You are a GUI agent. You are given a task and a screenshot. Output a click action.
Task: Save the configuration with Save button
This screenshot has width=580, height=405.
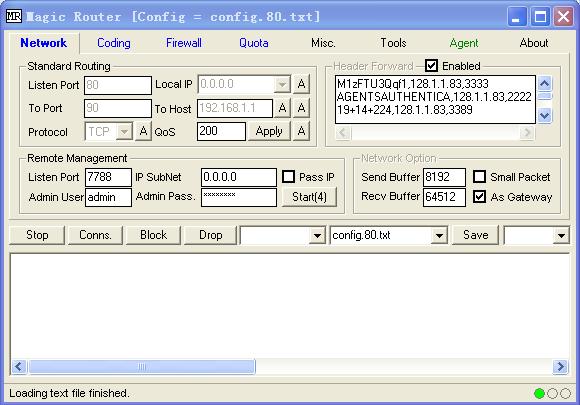click(x=476, y=235)
